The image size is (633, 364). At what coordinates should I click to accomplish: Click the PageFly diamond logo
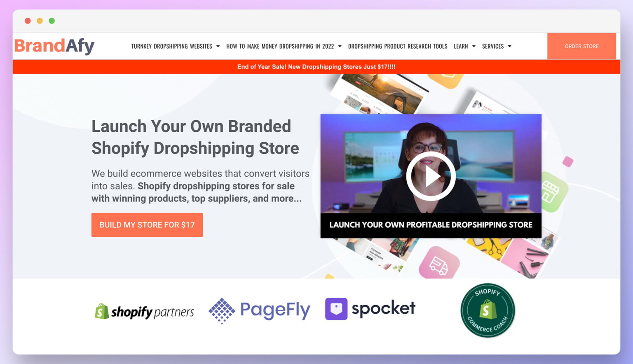222,311
